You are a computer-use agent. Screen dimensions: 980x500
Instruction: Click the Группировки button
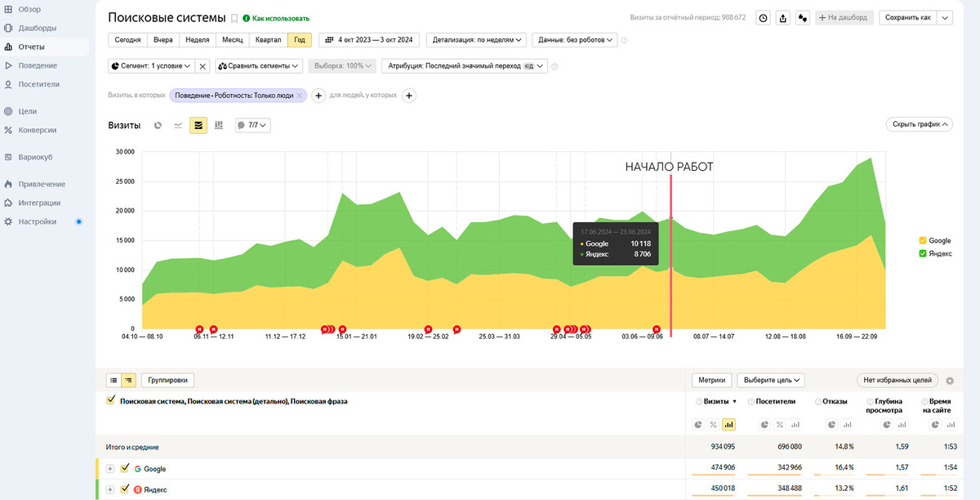[x=167, y=380]
